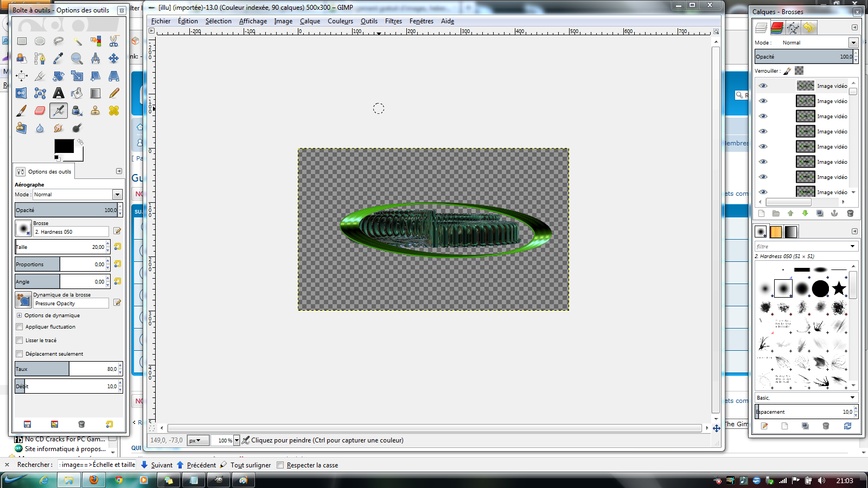Click the green Lower Layer arrow
The height and width of the screenshot is (488, 868).
805,213
